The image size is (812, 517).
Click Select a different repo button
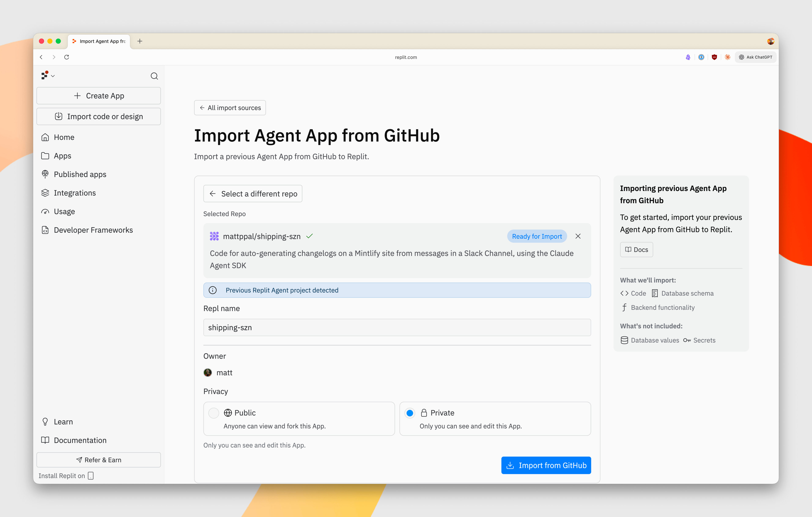(x=252, y=194)
